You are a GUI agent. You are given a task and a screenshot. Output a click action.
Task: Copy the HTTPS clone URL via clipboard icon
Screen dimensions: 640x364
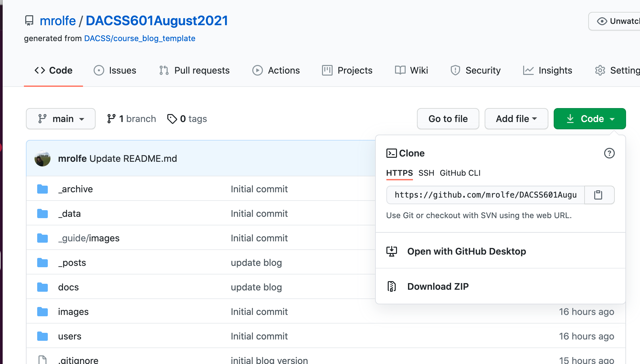click(599, 195)
